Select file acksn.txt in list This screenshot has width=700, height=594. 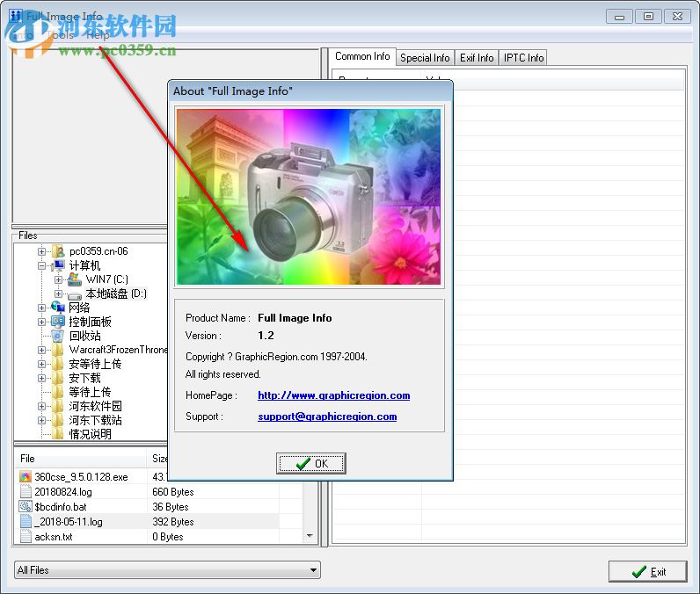(53, 537)
